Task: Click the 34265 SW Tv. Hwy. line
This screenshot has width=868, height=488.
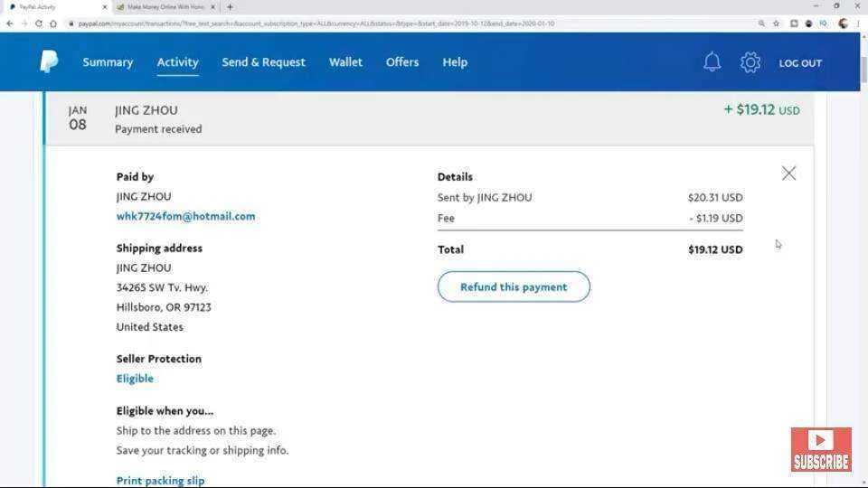Action: click(x=162, y=287)
